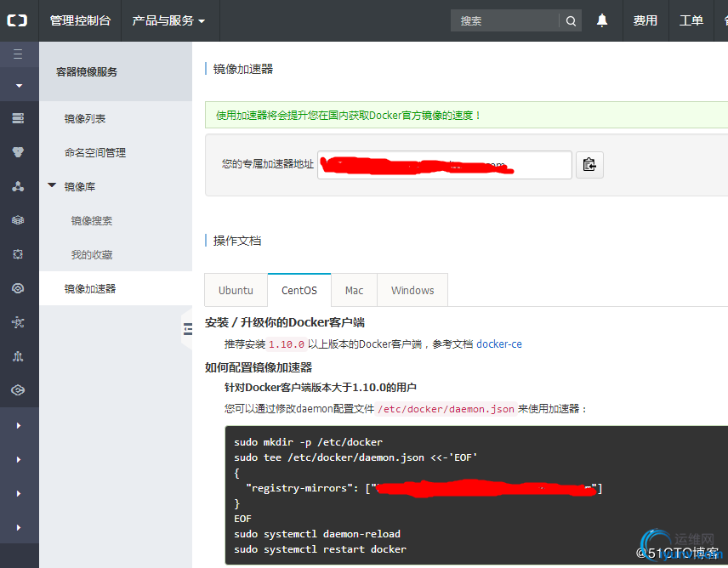Viewport: 728px width, 568px height.
Task: Open the eye-shaped cloud icon in left rail
Action: click(18, 288)
